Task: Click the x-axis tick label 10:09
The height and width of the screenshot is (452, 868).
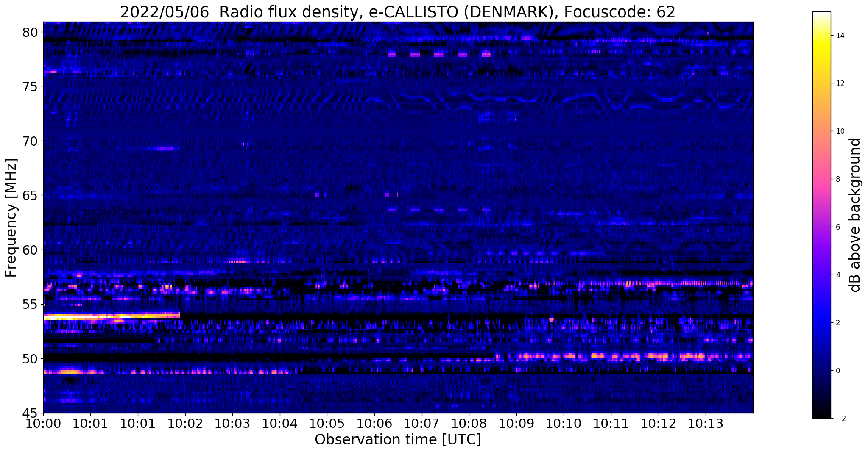Action: coord(516,424)
